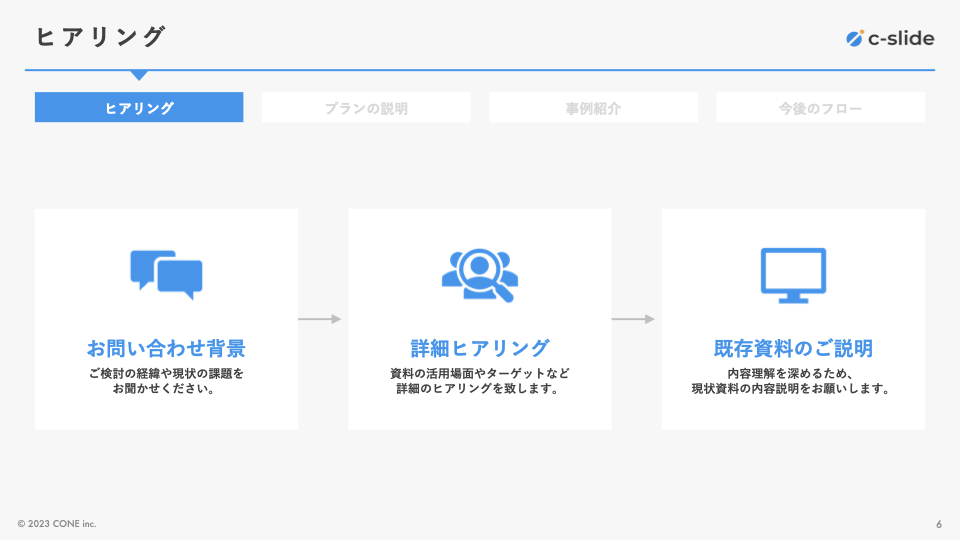Screen dimensions: 960x540
Task: Click the arrow between second and third cards
Action: [634, 319]
